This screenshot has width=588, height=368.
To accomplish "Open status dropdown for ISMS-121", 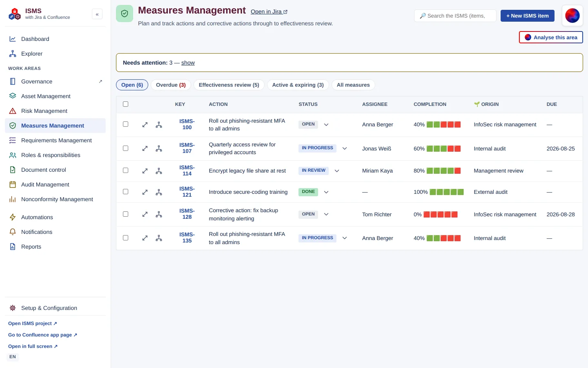I will point(326,192).
